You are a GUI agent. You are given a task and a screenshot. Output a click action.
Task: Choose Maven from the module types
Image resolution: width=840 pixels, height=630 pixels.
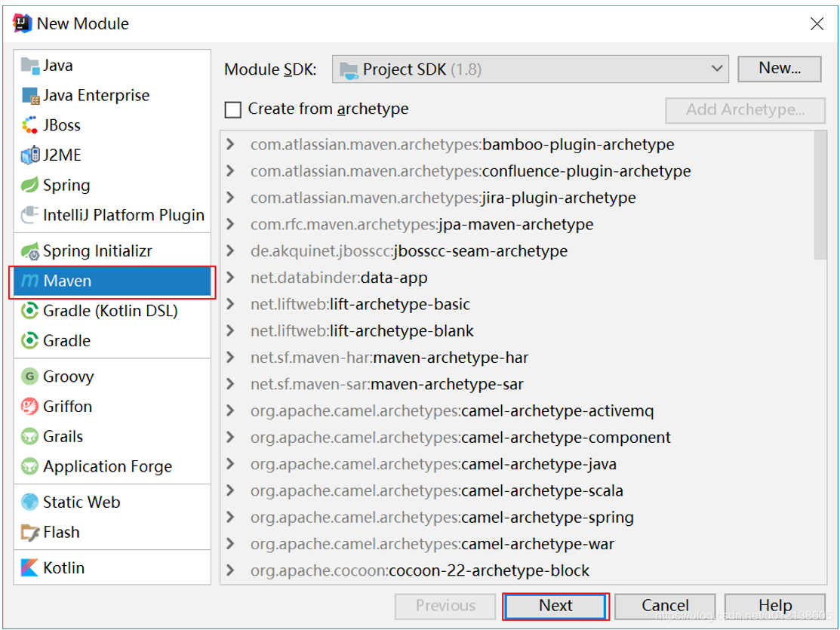pos(67,281)
